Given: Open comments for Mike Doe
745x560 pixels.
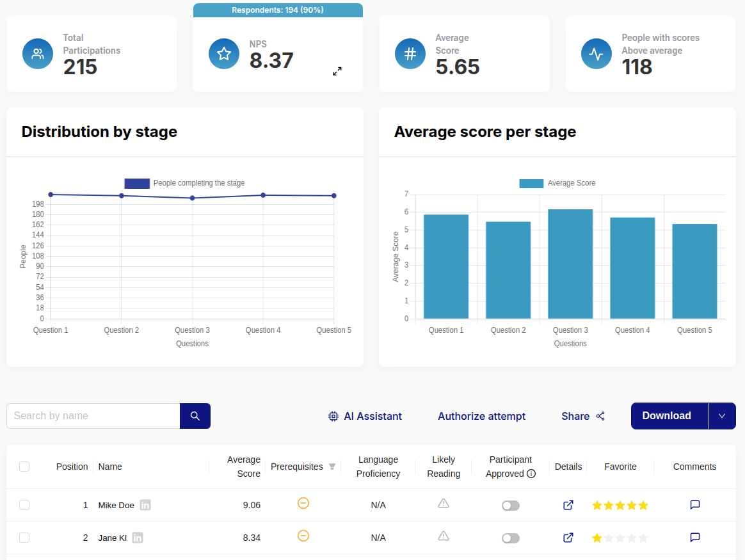Looking at the screenshot, I should 695,505.
